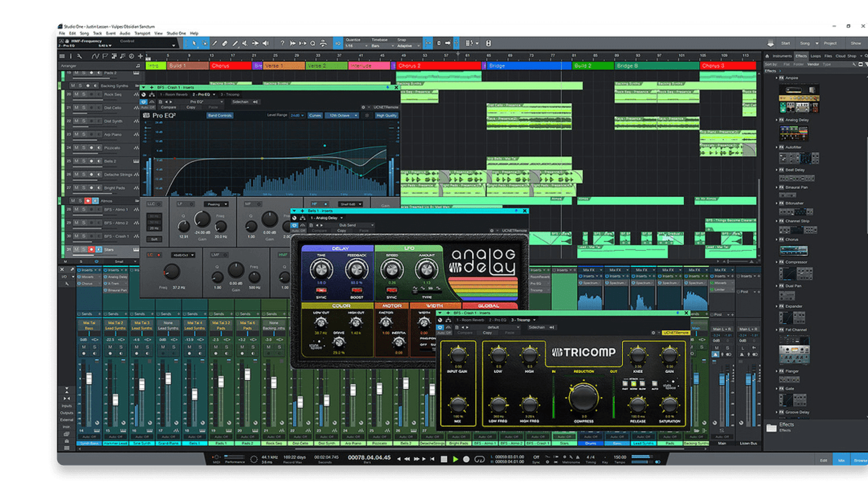
Task: Click the green play button in transport
Action: click(455, 459)
